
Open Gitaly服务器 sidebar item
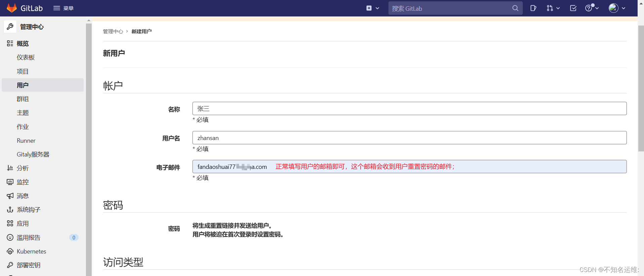[33, 154]
